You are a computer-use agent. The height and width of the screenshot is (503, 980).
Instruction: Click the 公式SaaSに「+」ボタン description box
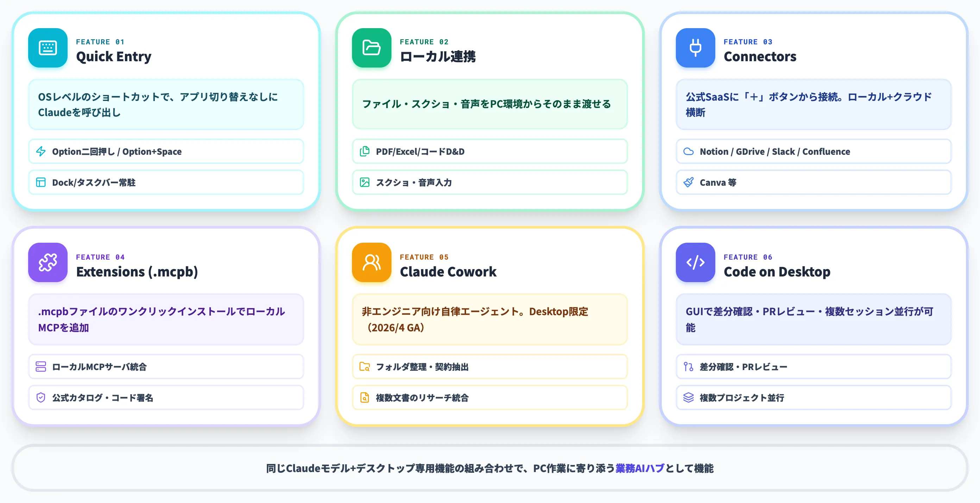pyautogui.click(x=813, y=104)
